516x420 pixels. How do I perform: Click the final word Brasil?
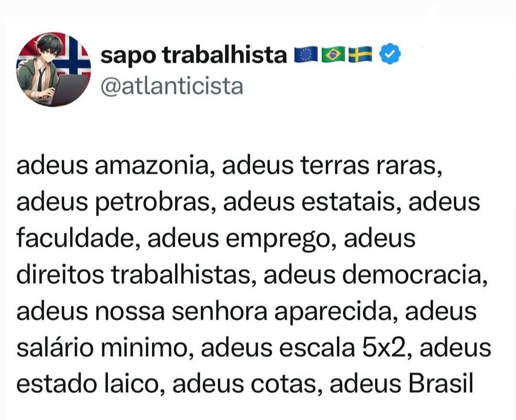click(441, 383)
